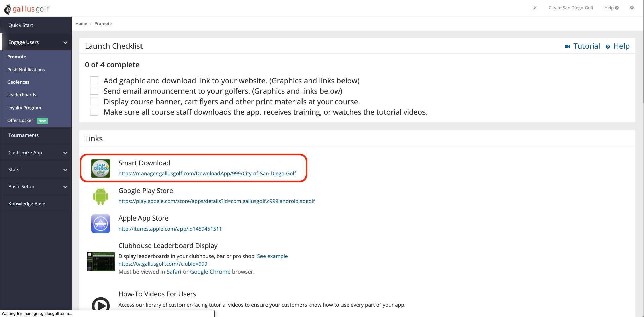Click the Google Chrome browser link
The width and height of the screenshot is (644, 317).
pyautogui.click(x=210, y=272)
